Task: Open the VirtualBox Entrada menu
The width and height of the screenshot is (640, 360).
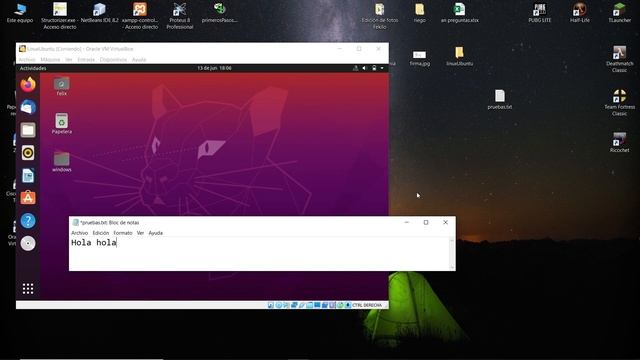Action: point(86,60)
